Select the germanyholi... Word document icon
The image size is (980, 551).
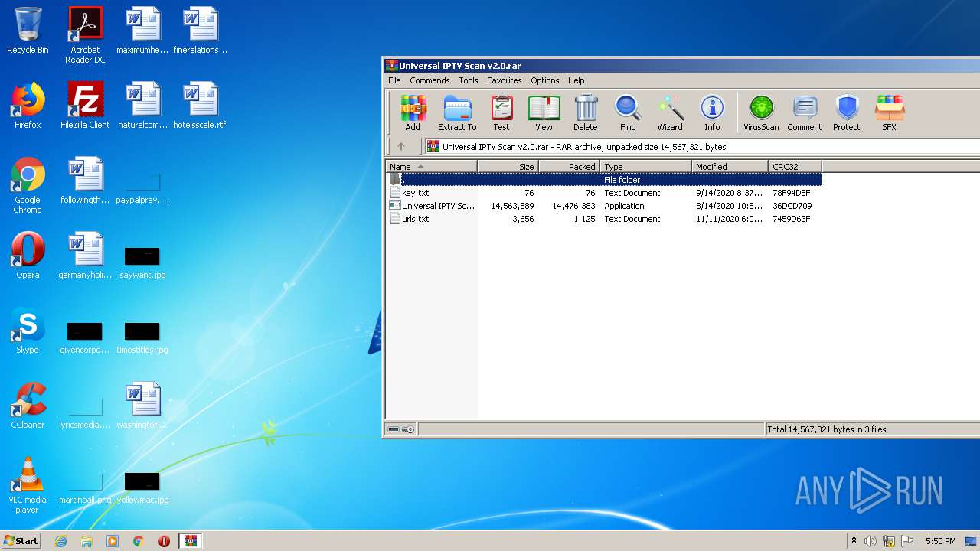[85, 256]
